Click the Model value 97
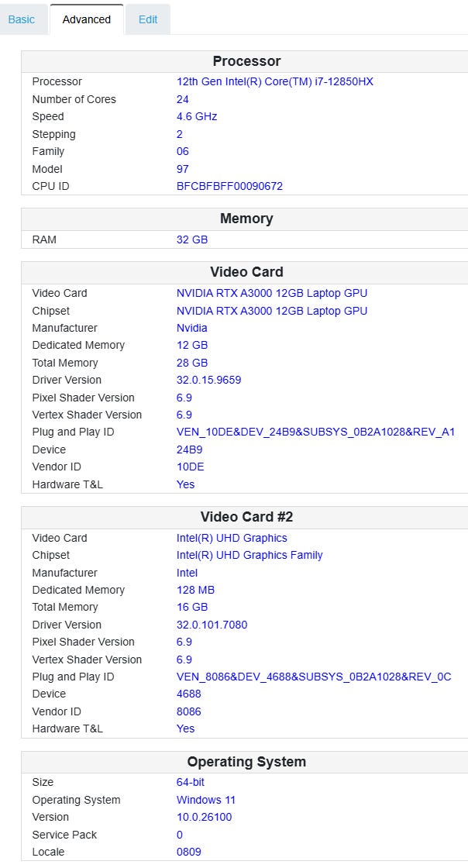Viewport: 468px width, 868px height. (183, 169)
